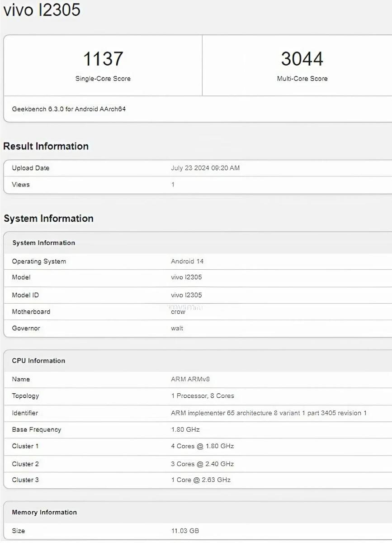Click the 'Topology' row label
The width and height of the screenshot is (392, 543).
tap(25, 396)
